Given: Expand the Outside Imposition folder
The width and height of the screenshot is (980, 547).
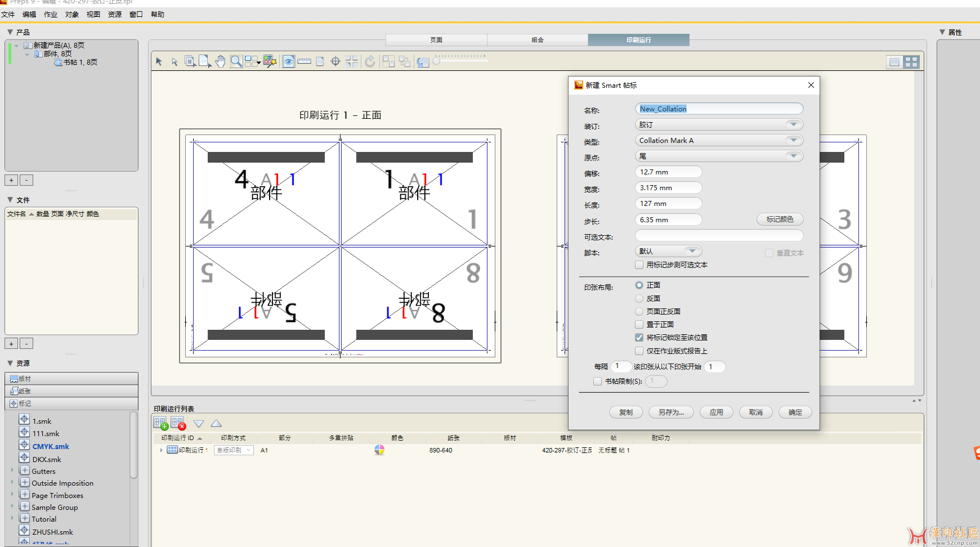Looking at the screenshot, I should click(x=12, y=482).
